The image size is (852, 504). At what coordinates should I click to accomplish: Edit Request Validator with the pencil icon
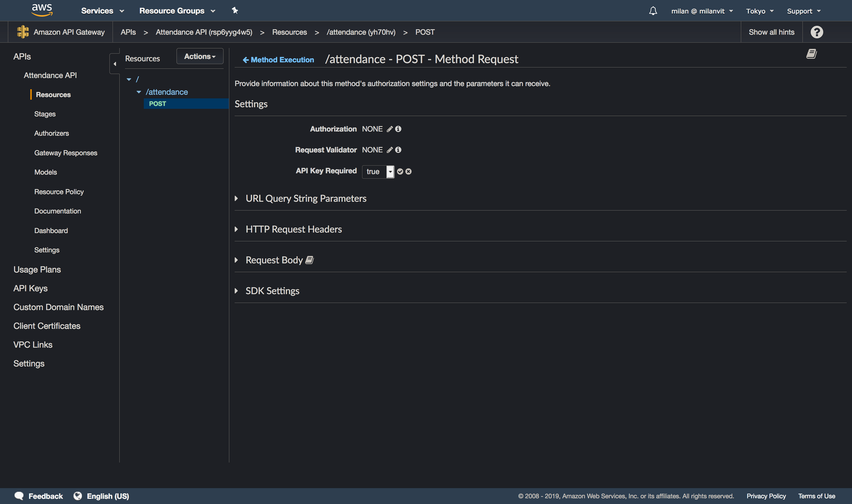point(390,150)
